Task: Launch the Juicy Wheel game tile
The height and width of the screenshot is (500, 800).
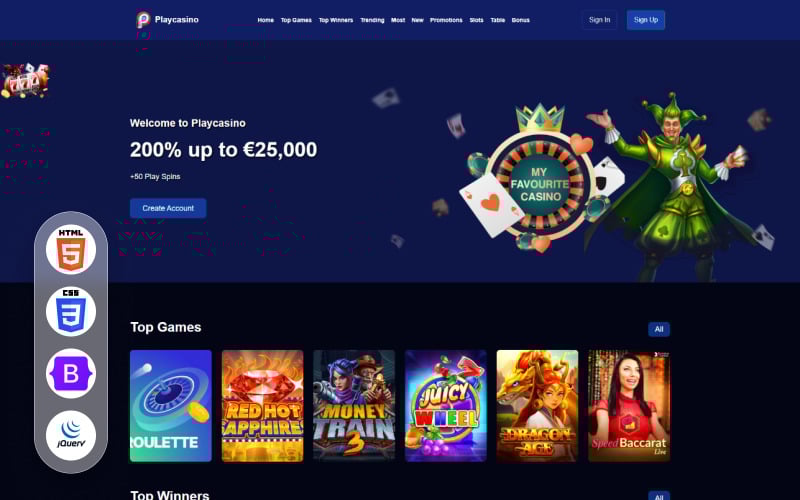Action: click(446, 406)
